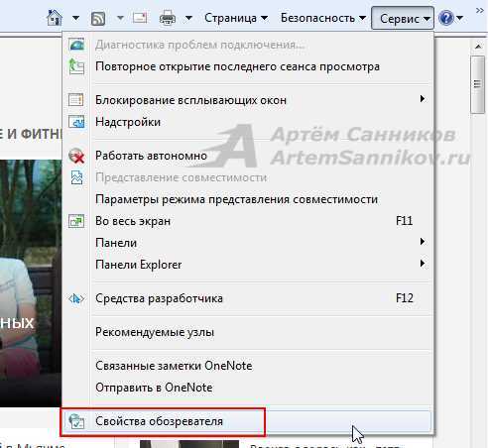This screenshot has width=488, height=448.
Task: Click the webpage photo thumbnail
Action: (31, 283)
